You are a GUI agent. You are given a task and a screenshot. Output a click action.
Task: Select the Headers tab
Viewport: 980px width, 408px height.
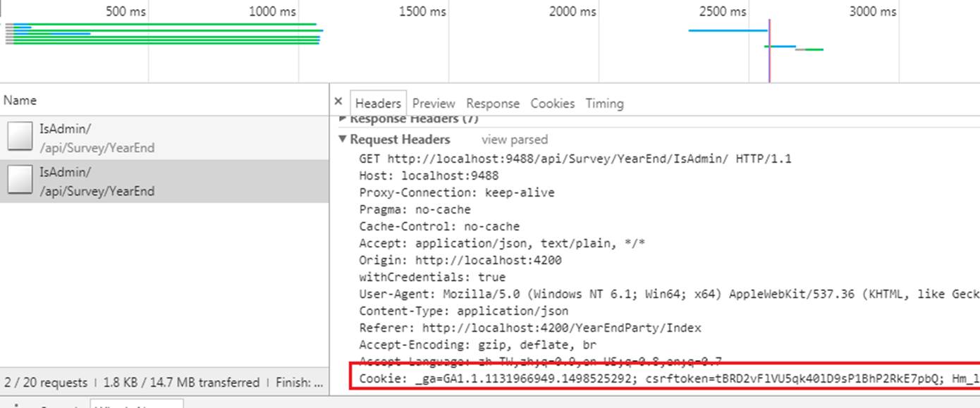(378, 103)
